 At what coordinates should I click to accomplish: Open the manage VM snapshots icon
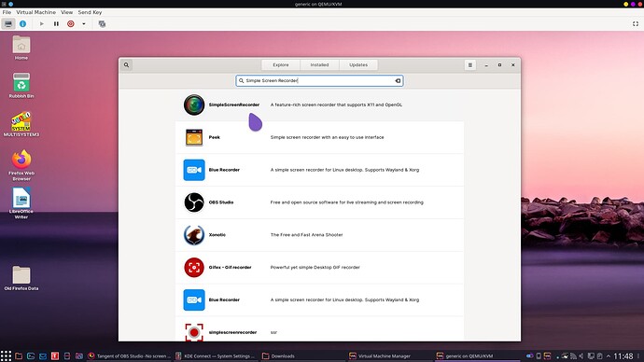coord(102,24)
